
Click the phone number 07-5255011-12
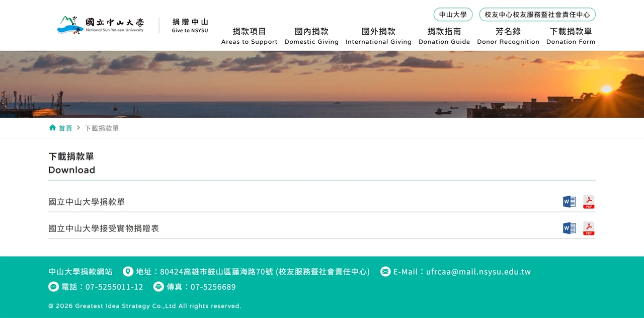114,287
